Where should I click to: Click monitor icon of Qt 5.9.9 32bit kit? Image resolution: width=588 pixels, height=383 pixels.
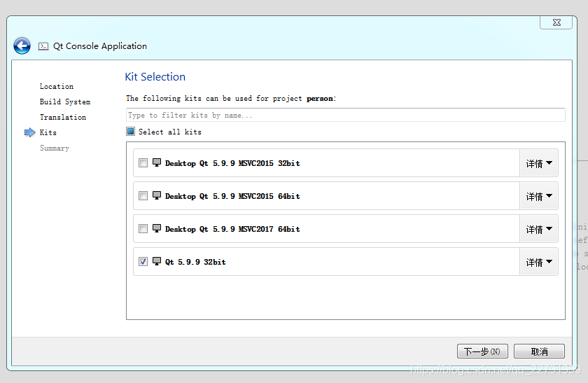[157, 261]
